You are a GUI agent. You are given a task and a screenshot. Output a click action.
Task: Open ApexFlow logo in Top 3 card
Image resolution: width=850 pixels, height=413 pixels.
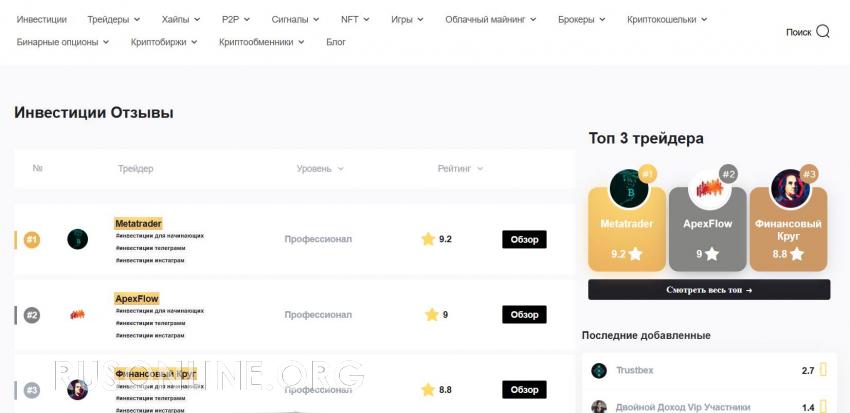708,189
